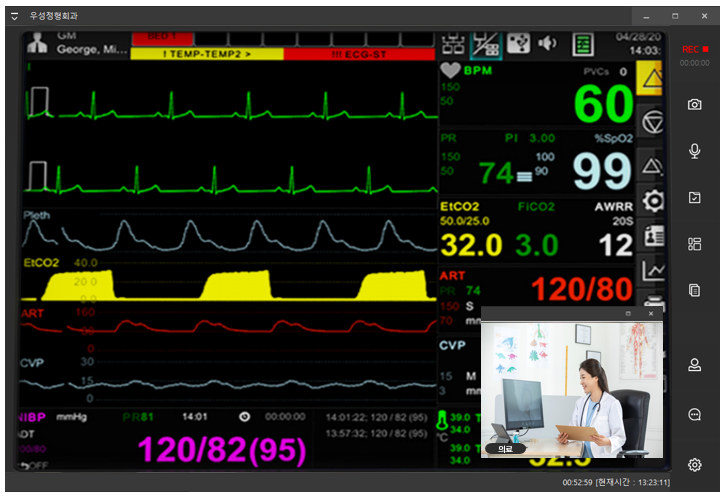Click the yellow alarm triangle button
Screen dimensions: 725x497
click(x=650, y=78)
